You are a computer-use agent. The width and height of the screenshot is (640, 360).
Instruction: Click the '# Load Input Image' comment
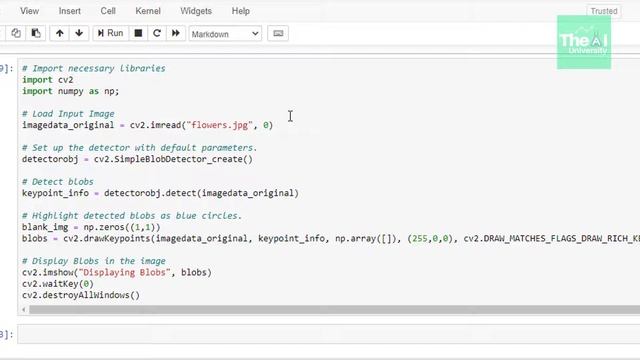68,113
